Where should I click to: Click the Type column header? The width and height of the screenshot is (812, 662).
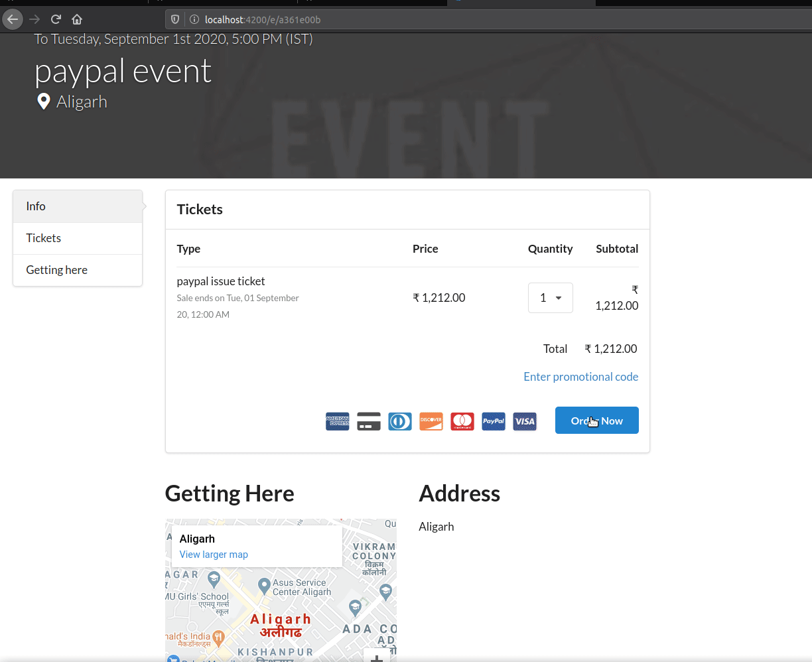(188, 249)
